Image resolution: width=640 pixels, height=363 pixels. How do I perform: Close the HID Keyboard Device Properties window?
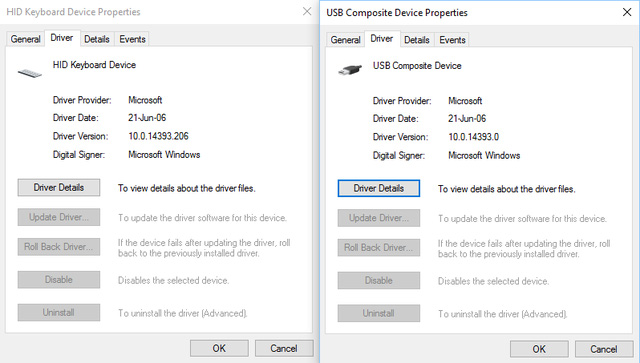point(307,11)
